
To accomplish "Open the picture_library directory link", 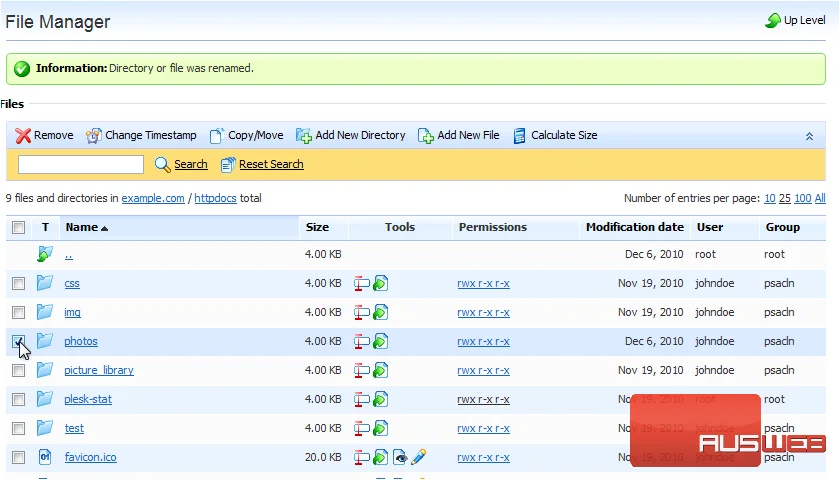I will coord(99,370).
